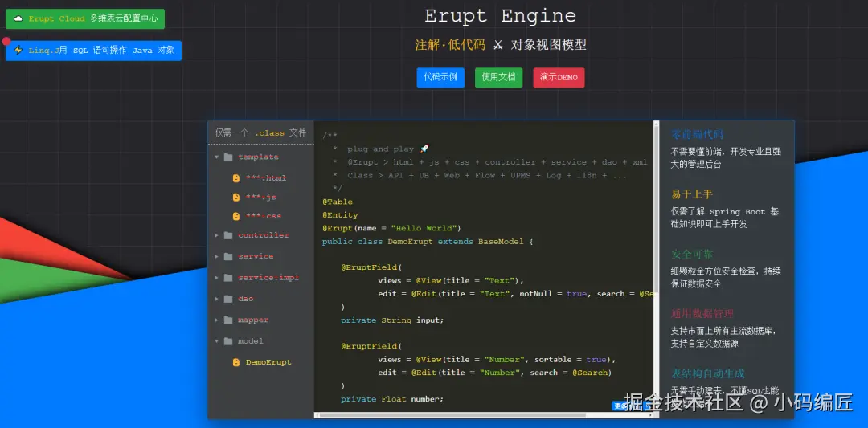The width and height of the screenshot is (868, 428).
Task: Click the Erupt Engine title
Action: point(500,16)
